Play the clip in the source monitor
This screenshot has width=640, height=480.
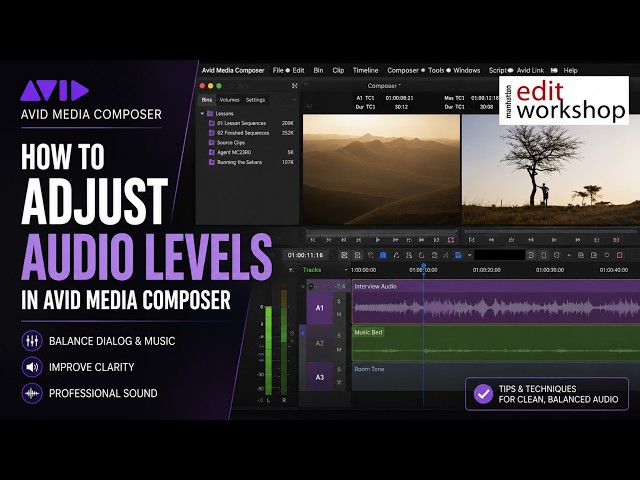coord(378,240)
